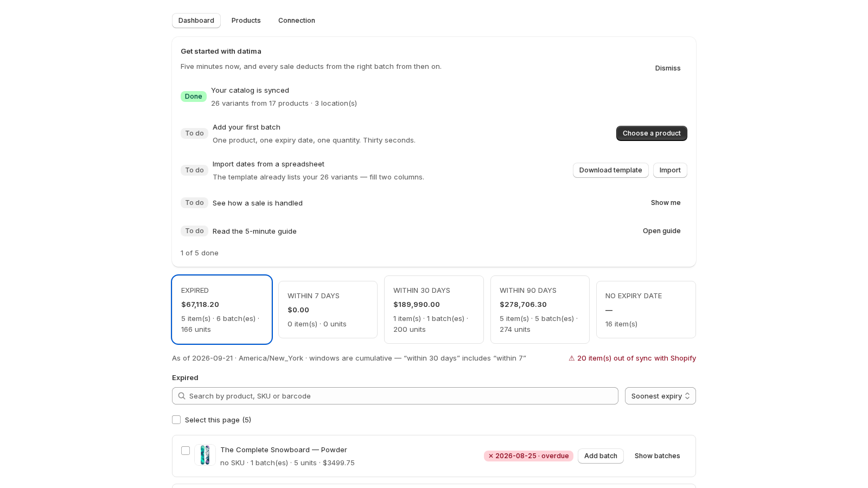Select the Within 30 Days card
The width and height of the screenshot is (868, 488).
coord(434,310)
